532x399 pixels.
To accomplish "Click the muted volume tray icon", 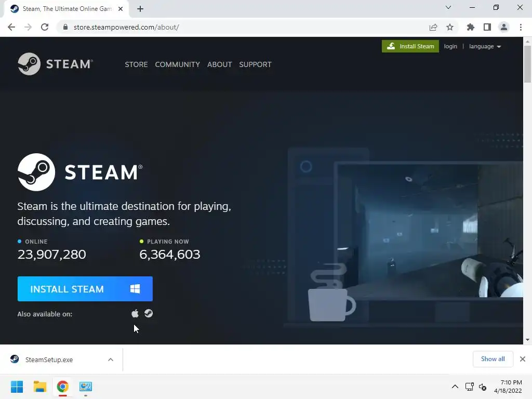I will click(483, 387).
